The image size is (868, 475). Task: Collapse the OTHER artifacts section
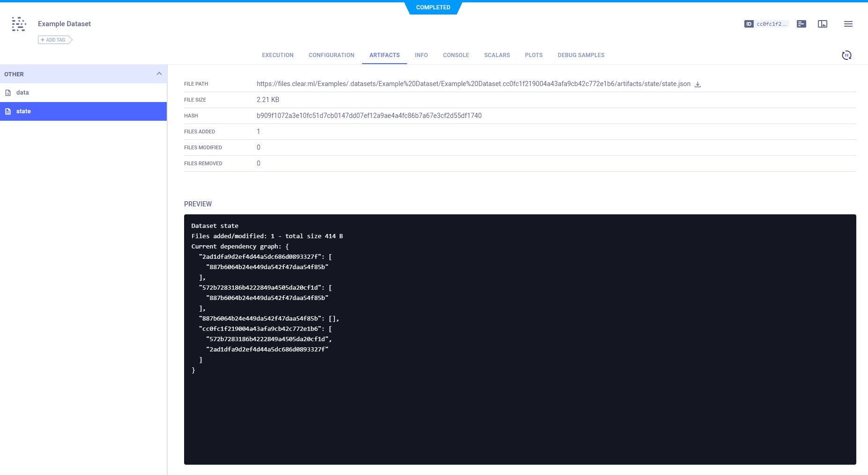[x=159, y=74]
